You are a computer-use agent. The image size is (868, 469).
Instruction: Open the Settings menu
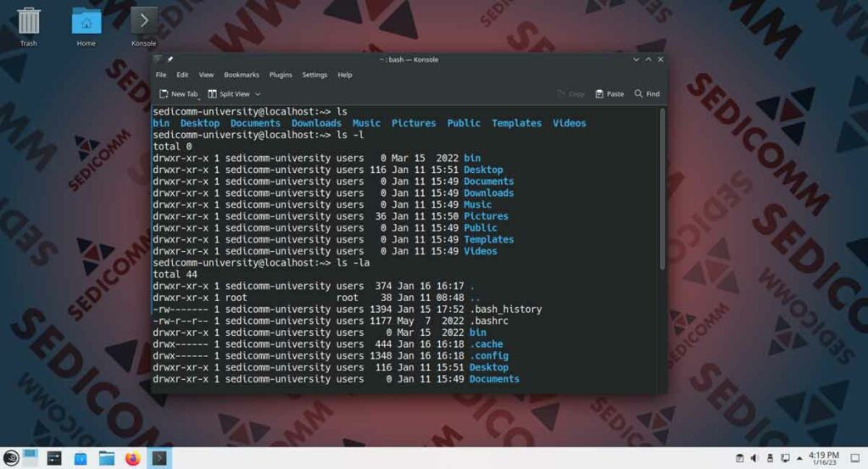314,75
